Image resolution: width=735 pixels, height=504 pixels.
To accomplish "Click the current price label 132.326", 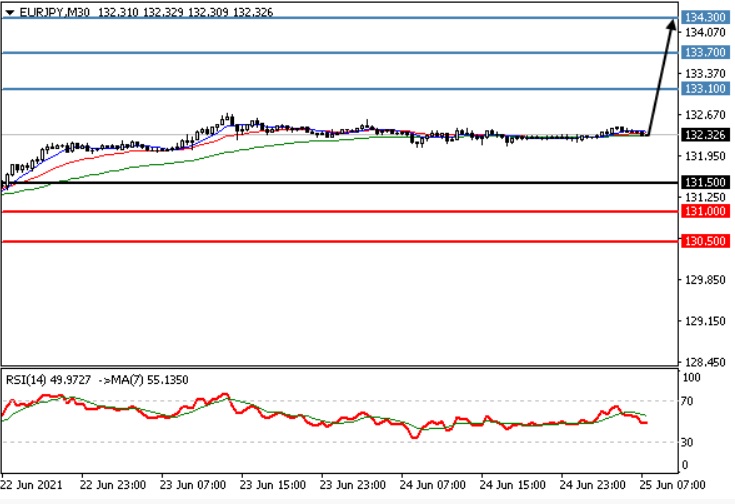I will 705,135.
